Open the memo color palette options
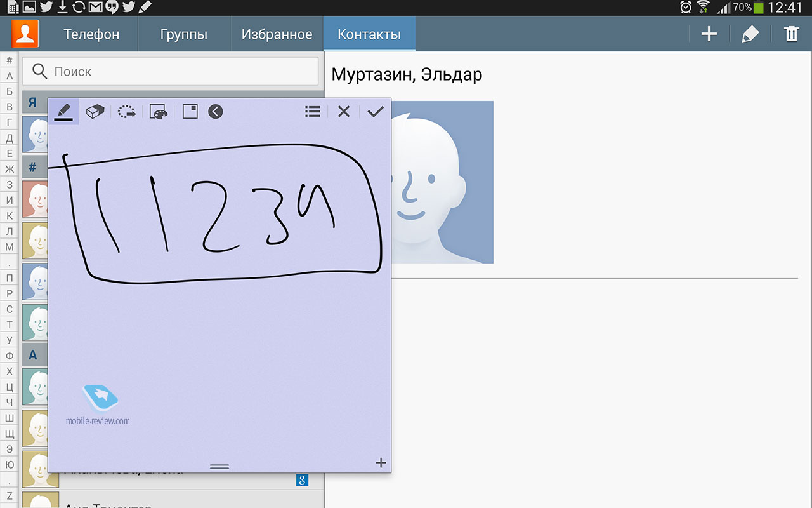This screenshot has height=508, width=812. (x=159, y=112)
